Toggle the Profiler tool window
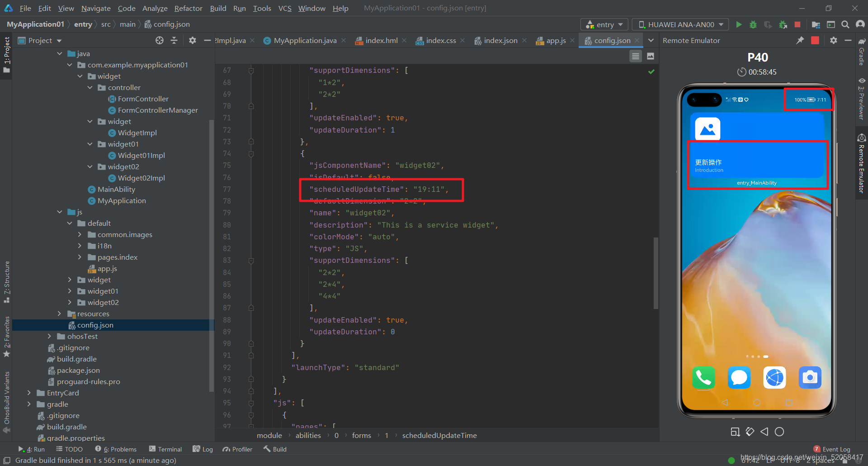Viewport: 868px width, 466px height. click(237, 449)
